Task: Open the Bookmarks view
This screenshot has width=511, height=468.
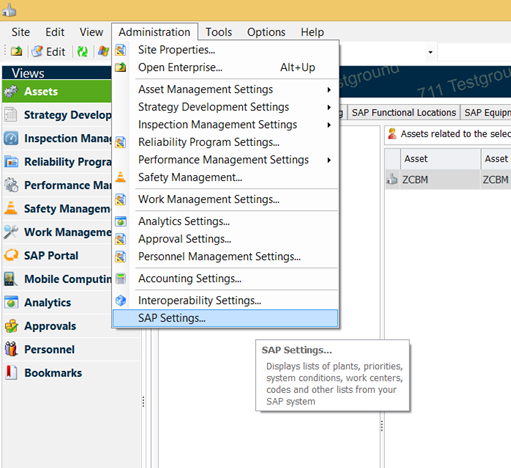Action: (71, 373)
